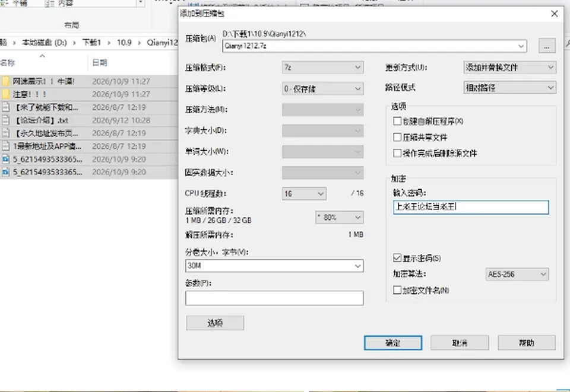
Task: Enable 操作完成后删除源文件 option
Action: click(x=397, y=153)
